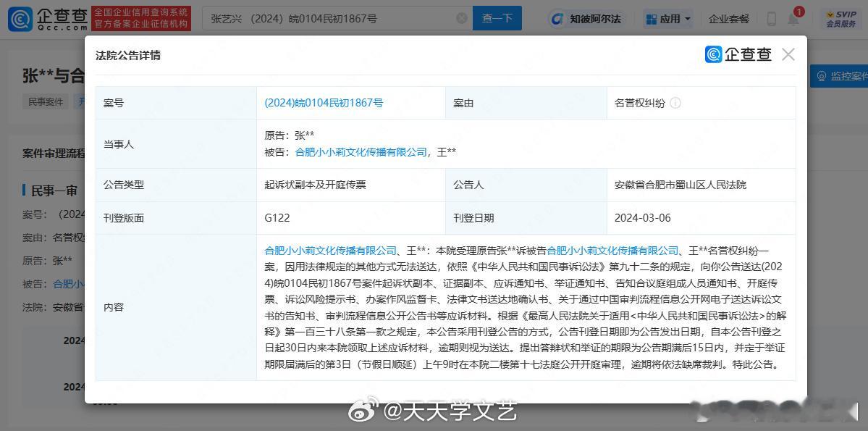Click the 刊登日期 label cell

click(526, 218)
